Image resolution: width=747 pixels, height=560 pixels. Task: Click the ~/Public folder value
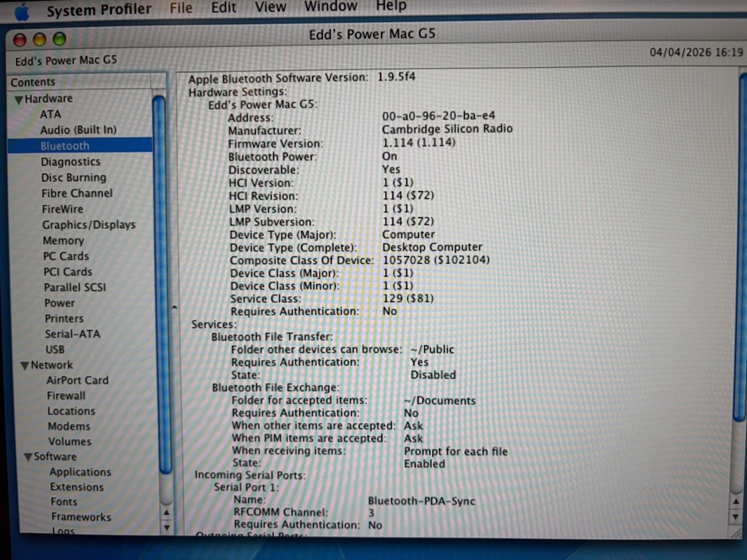[x=432, y=349]
